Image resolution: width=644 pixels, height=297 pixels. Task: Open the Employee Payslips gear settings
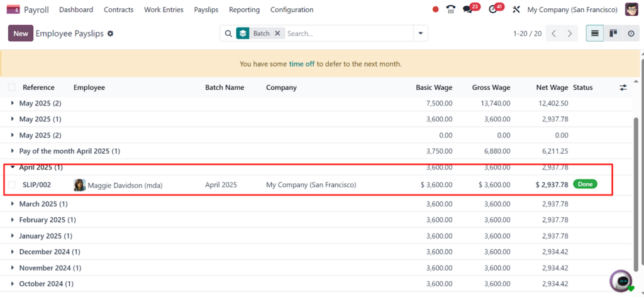click(111, 33)
